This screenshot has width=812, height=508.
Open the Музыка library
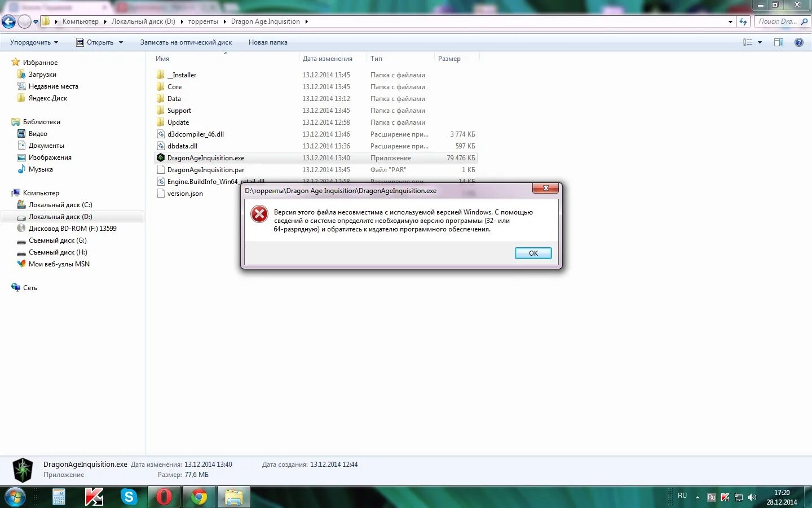(41, 169)
